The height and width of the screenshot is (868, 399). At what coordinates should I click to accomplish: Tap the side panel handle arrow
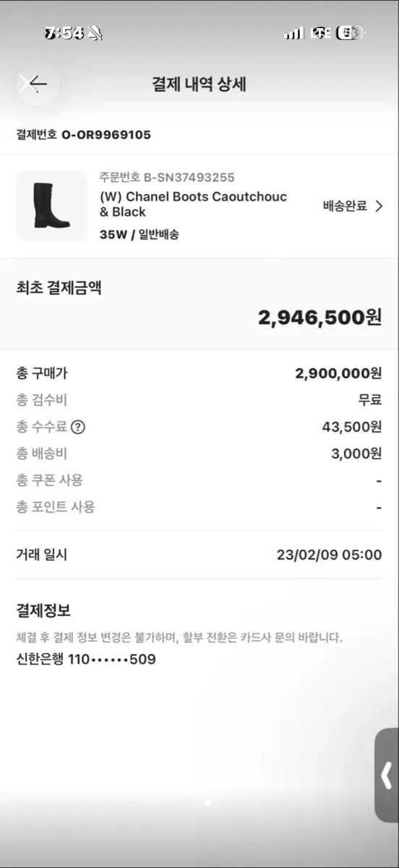pyautogui.click(x=387, y=775)
